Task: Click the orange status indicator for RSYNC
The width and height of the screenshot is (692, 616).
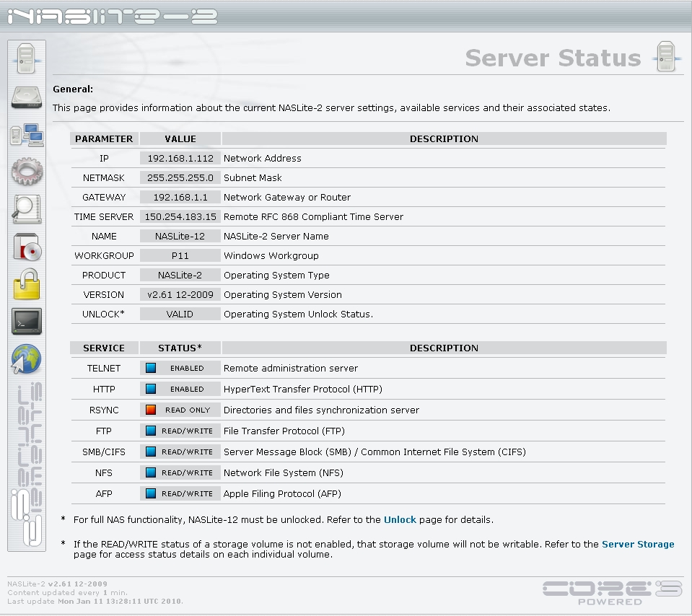Action: (151, 410)
